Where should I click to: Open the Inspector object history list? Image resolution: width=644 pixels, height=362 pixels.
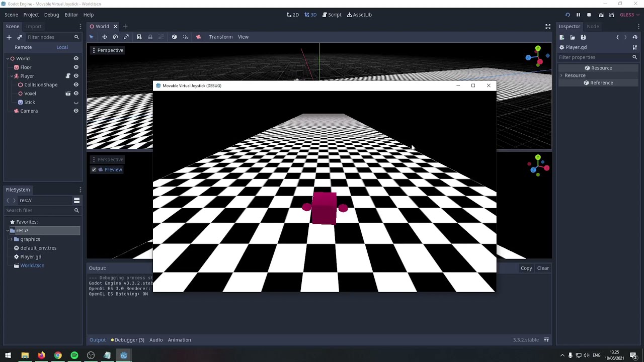tap(635, 37)
